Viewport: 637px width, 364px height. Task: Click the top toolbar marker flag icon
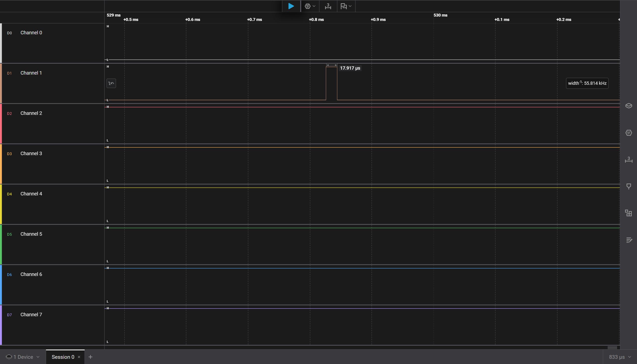(344, 6)
